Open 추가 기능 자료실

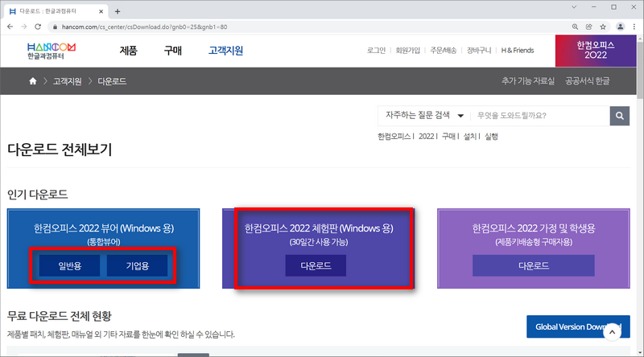coord(528,81)
